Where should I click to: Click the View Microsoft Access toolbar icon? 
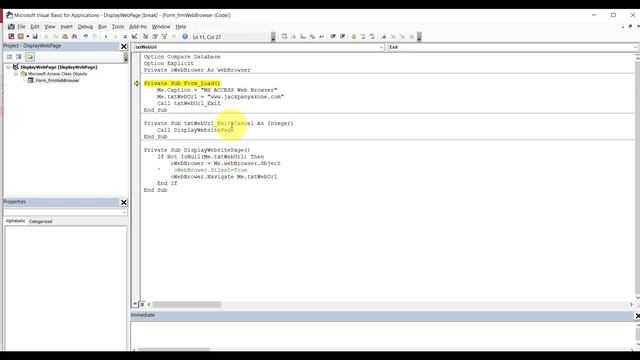(x=11, y=37)
